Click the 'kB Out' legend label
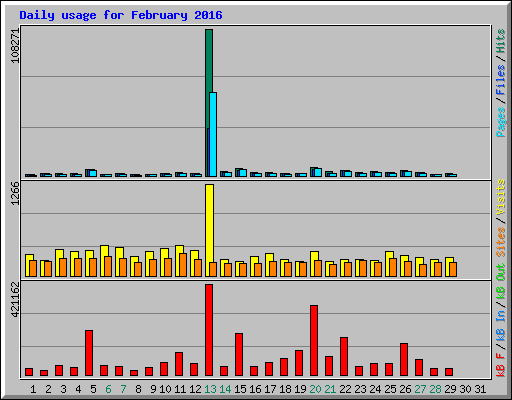Viewport: 512px width, 400px height. [501, 282]
